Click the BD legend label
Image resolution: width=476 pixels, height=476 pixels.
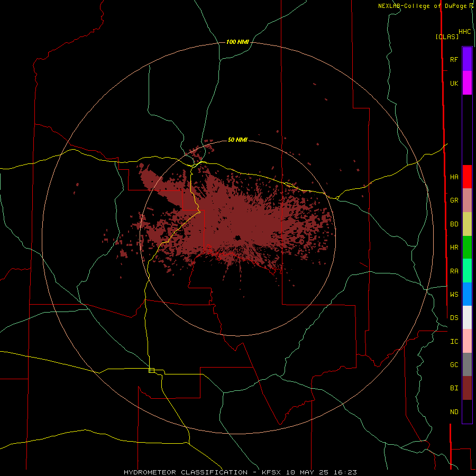pos(454,224)
